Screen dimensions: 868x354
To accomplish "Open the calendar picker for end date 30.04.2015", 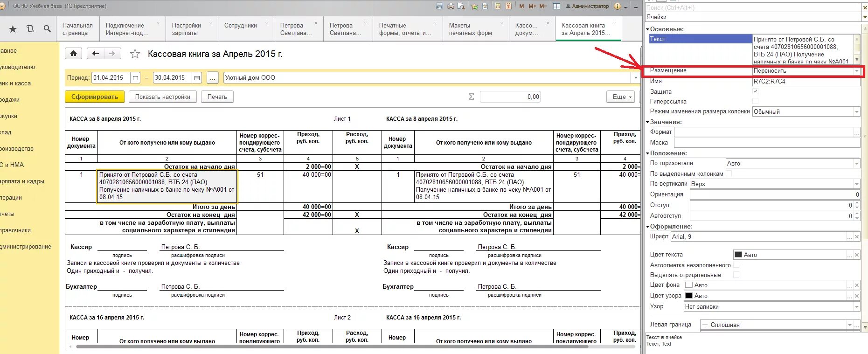I will [x=197, y=78].
